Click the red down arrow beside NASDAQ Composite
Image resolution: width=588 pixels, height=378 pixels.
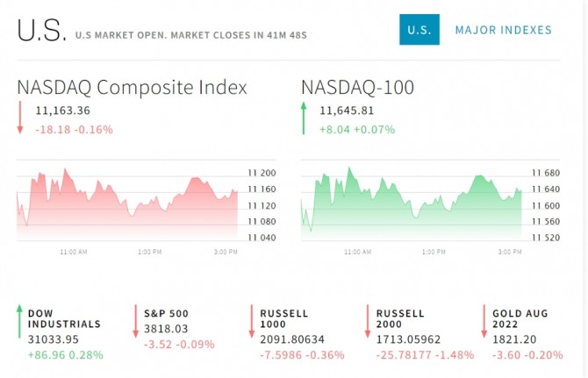19,118
